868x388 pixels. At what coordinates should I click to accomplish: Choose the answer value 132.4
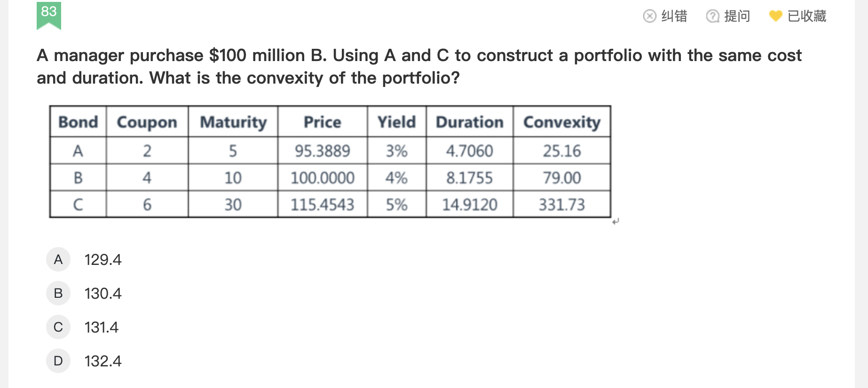[103, 361]
